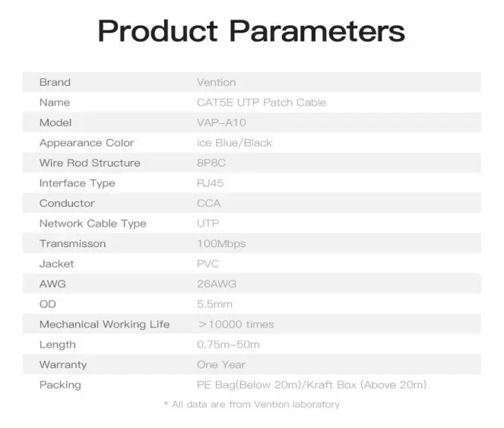Click the Appearance Color label
The image size is (504, 428).
[87, 143]
